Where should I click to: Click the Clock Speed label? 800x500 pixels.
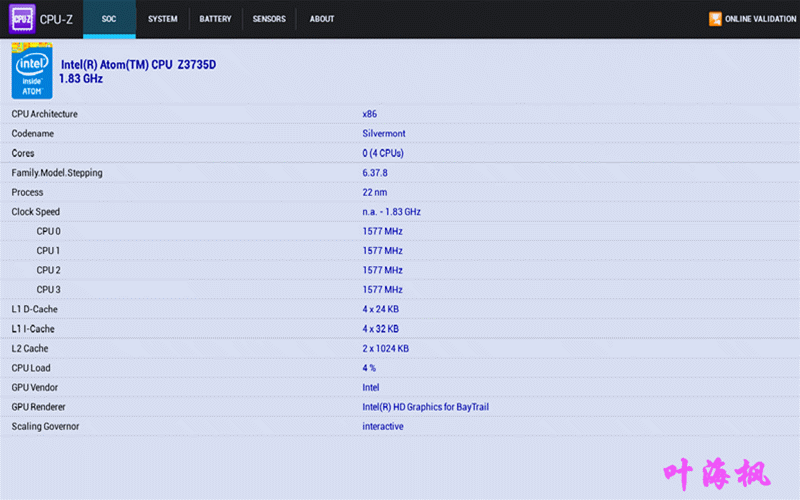(x=35, y=212)
